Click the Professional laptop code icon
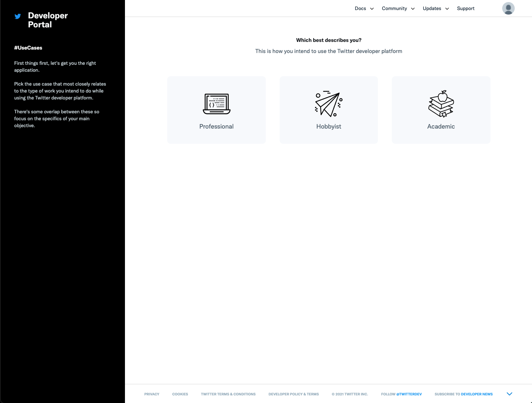The image size is (532, 403). click(217, 104)
